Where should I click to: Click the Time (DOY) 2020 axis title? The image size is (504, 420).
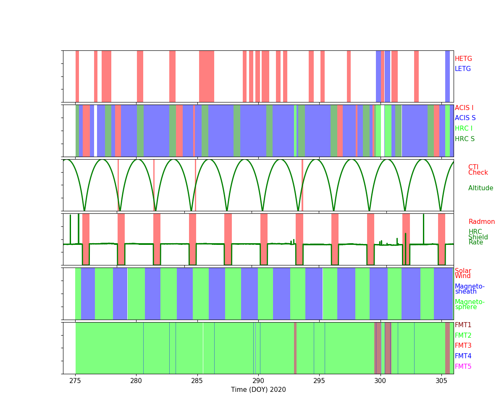click(258, 390)
